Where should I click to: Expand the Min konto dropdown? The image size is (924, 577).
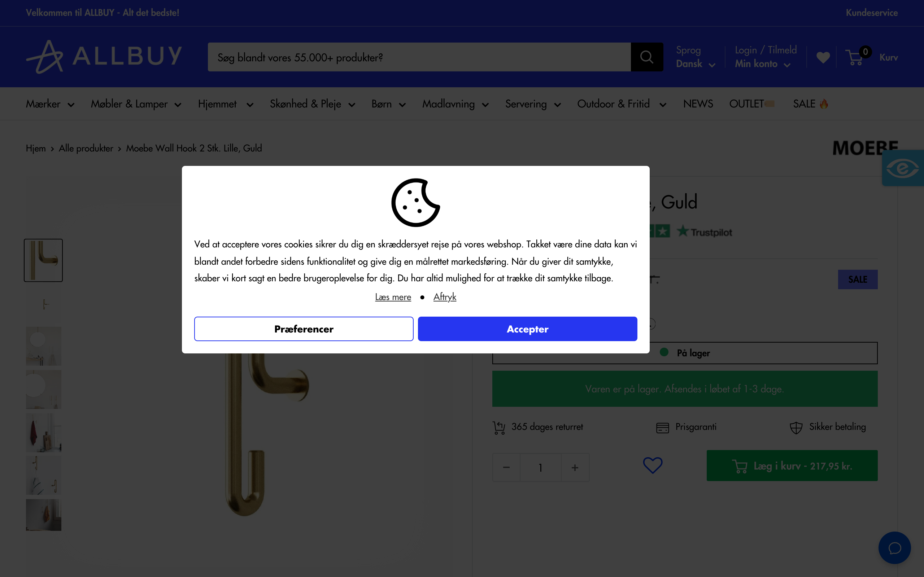pyautogui.click(x=763, y=64)
